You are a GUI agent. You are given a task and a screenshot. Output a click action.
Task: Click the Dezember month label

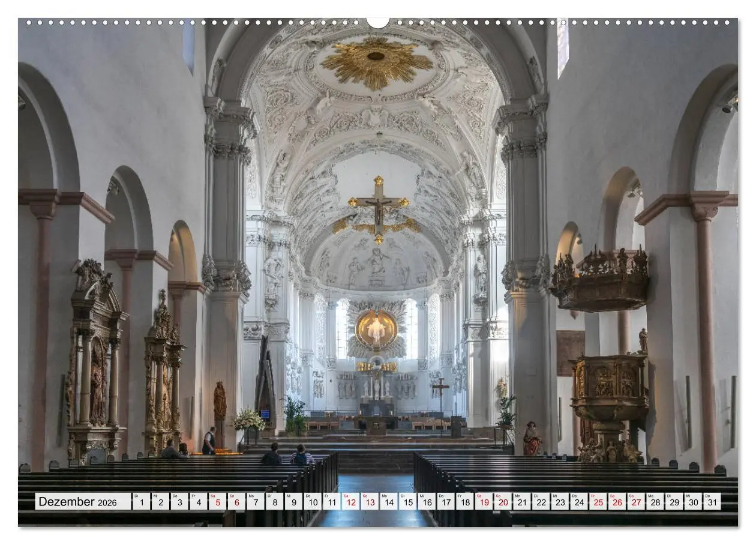click(66, 502)
